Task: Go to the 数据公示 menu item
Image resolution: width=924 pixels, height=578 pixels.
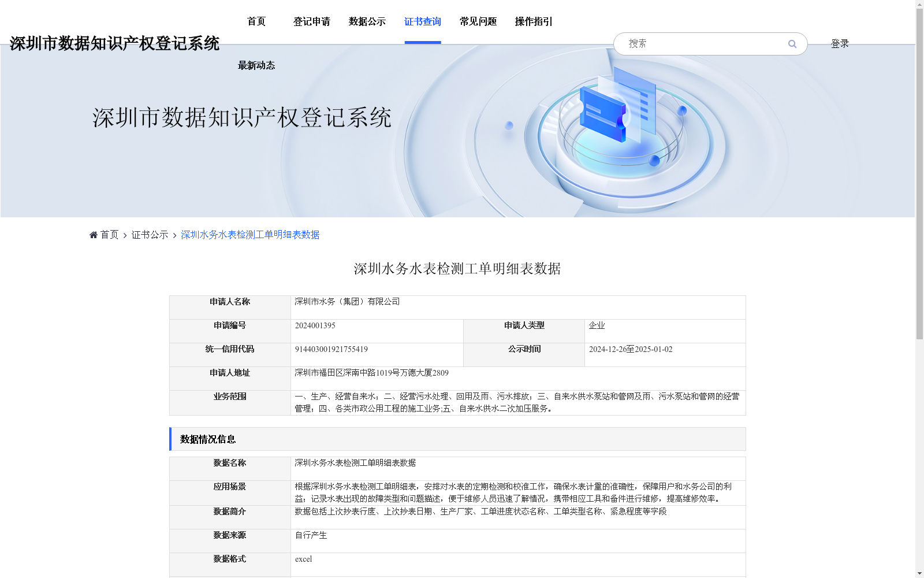Action: click(367, 21)
